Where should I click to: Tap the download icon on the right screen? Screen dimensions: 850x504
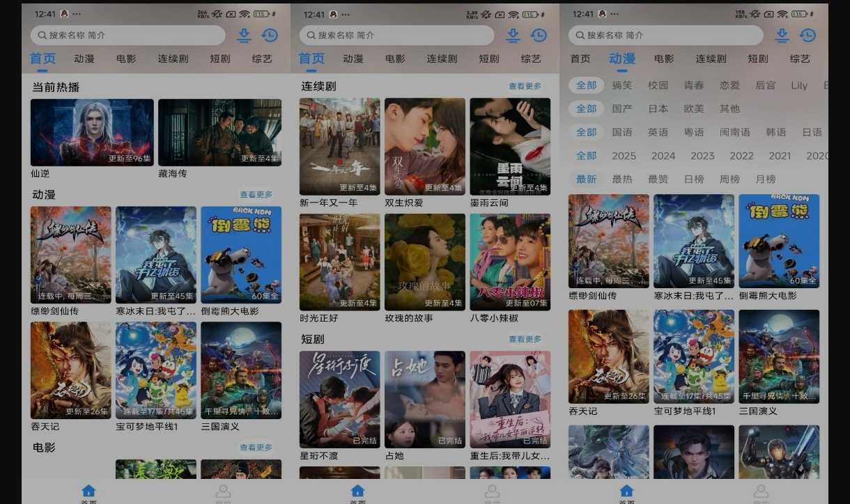point(782,36)
